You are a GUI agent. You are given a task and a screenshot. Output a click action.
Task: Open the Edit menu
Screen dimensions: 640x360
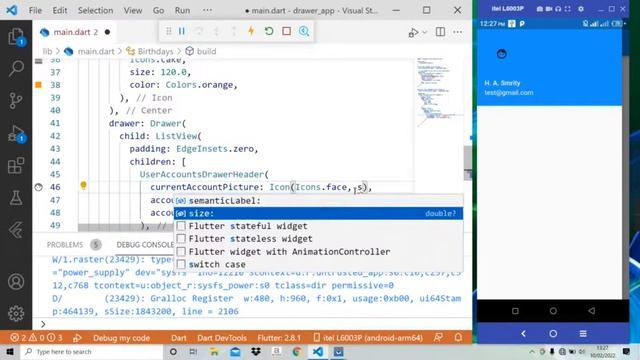[x=60, y=11]
